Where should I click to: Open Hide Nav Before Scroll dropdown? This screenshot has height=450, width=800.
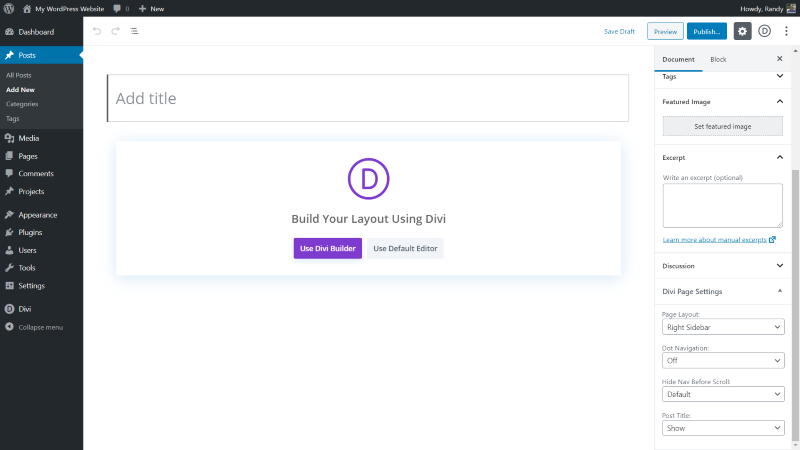click(723, 394)
